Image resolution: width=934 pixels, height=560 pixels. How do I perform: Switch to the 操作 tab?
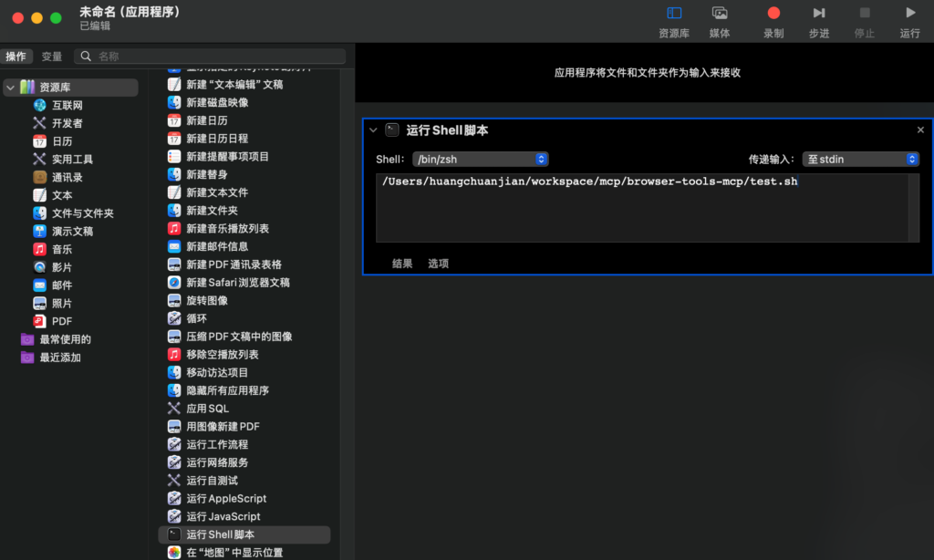coord(16,56)
